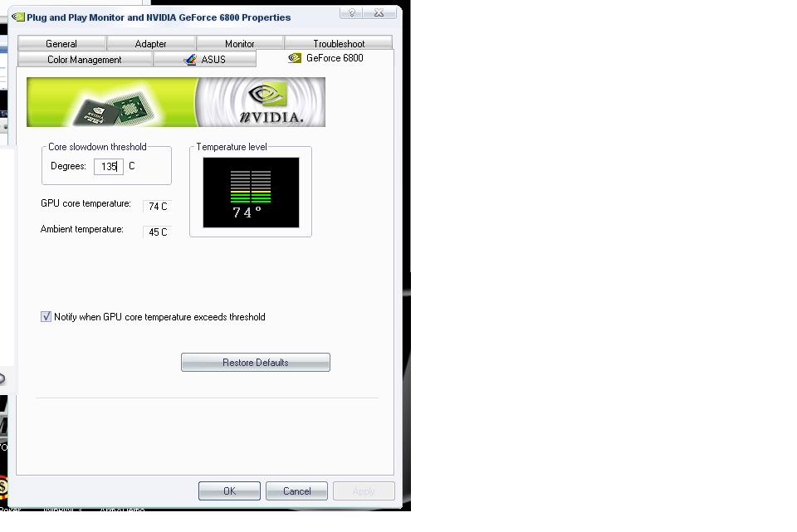797x532 pixels.
Task: Click the NVIDIA title bar icon
Action: tap(18, 17)
